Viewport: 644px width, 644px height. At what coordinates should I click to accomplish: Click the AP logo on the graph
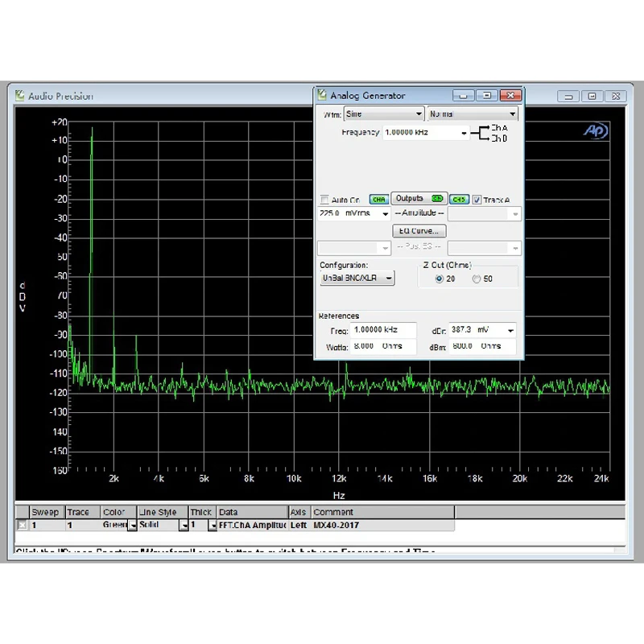coord(595,131)
